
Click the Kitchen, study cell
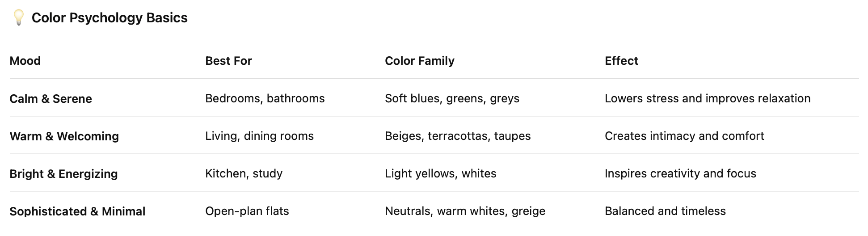pos(244,173)
